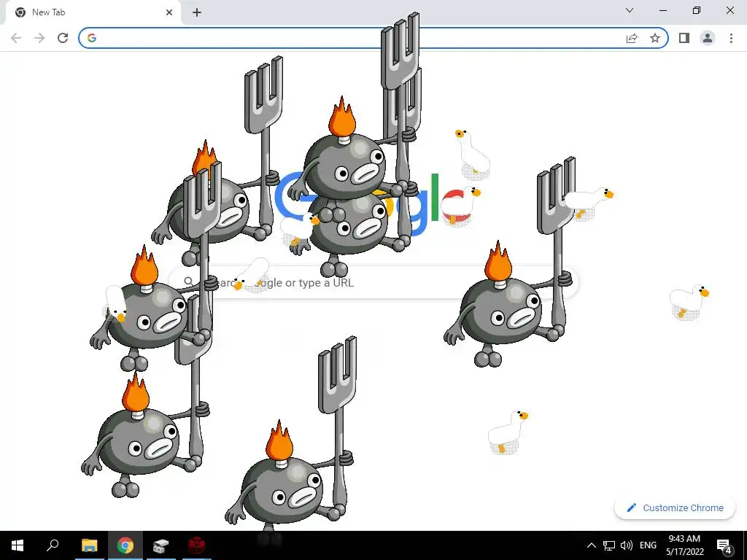Open the gray box app on taskbar
This screenshot has width=747, height=560.
point(161,545)
